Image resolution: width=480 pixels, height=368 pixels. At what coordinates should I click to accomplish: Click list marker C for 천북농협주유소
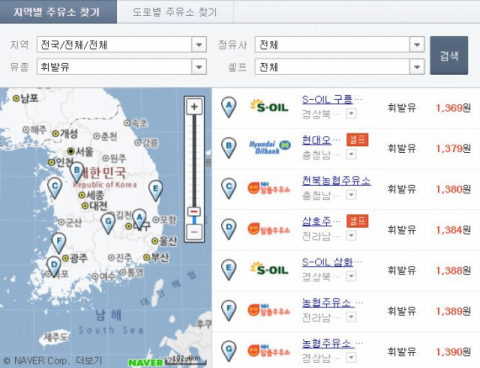(229, 188)
